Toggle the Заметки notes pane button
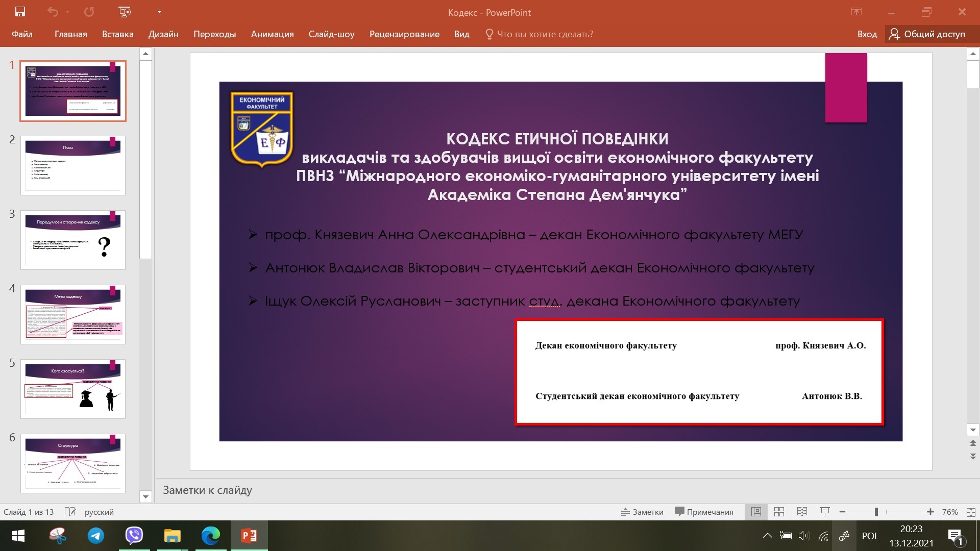980x551 pixels. 642,512
